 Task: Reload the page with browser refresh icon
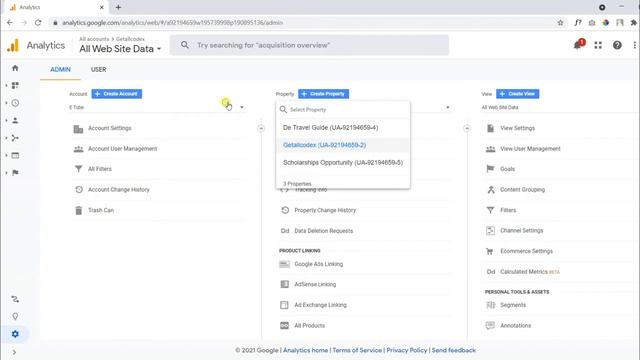point(38,22)
